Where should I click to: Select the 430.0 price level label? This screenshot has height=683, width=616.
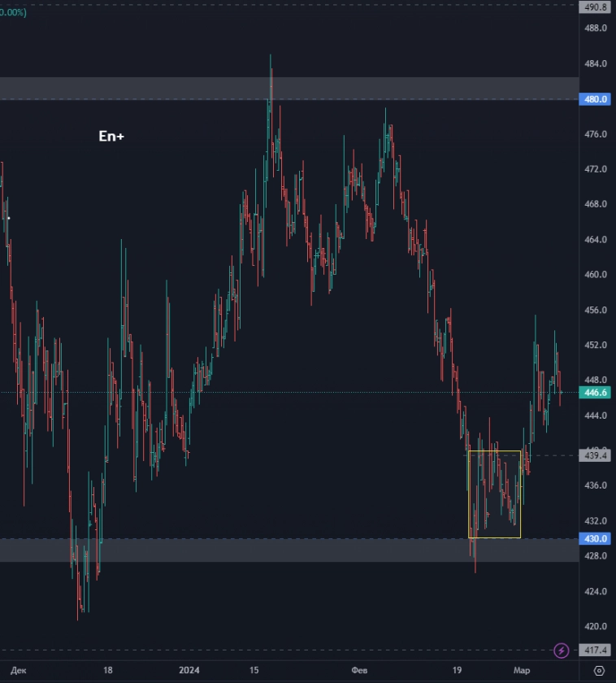(596, 538)
